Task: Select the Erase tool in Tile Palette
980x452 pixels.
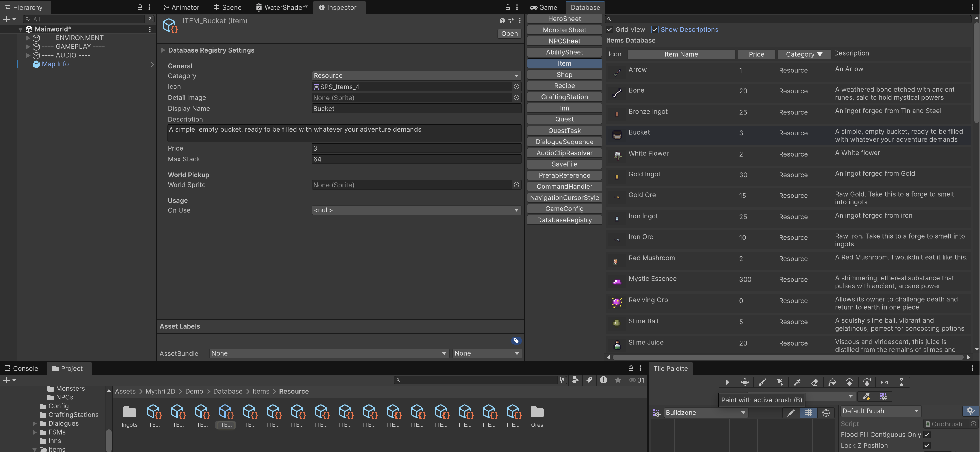Action: (814, 382)
